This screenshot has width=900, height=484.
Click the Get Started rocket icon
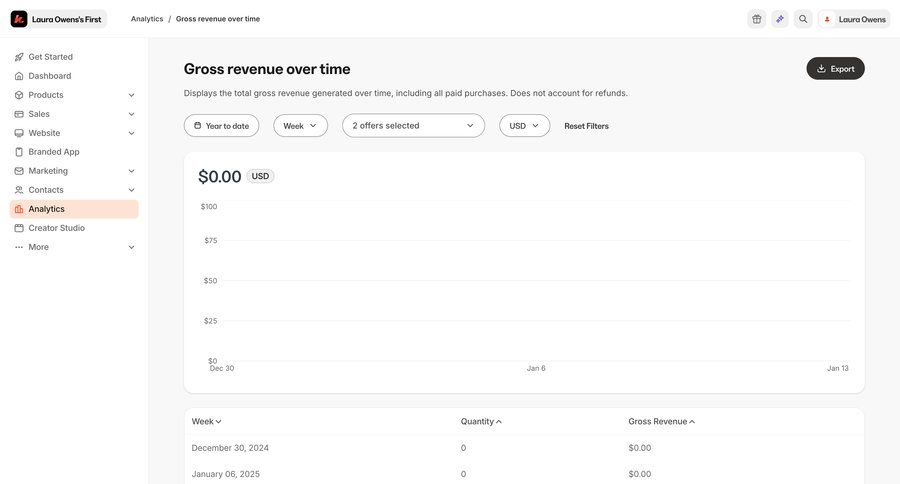coord(19,57)
